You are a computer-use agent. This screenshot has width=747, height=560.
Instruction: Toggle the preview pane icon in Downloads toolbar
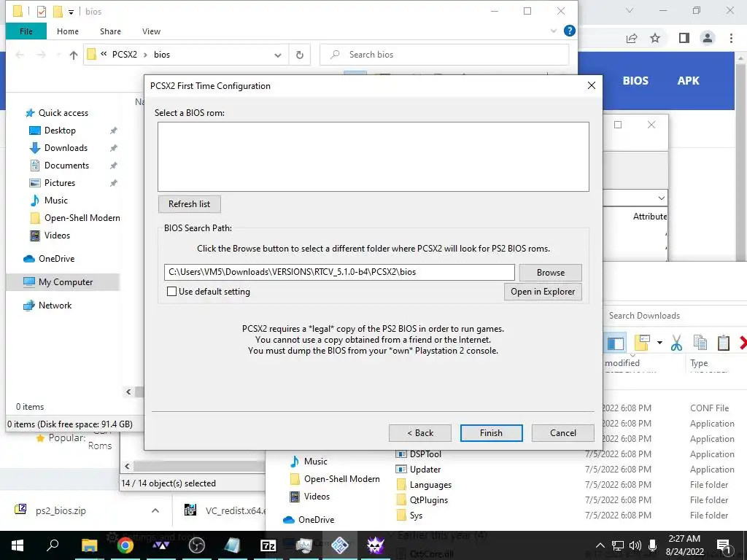coord(616,343)
